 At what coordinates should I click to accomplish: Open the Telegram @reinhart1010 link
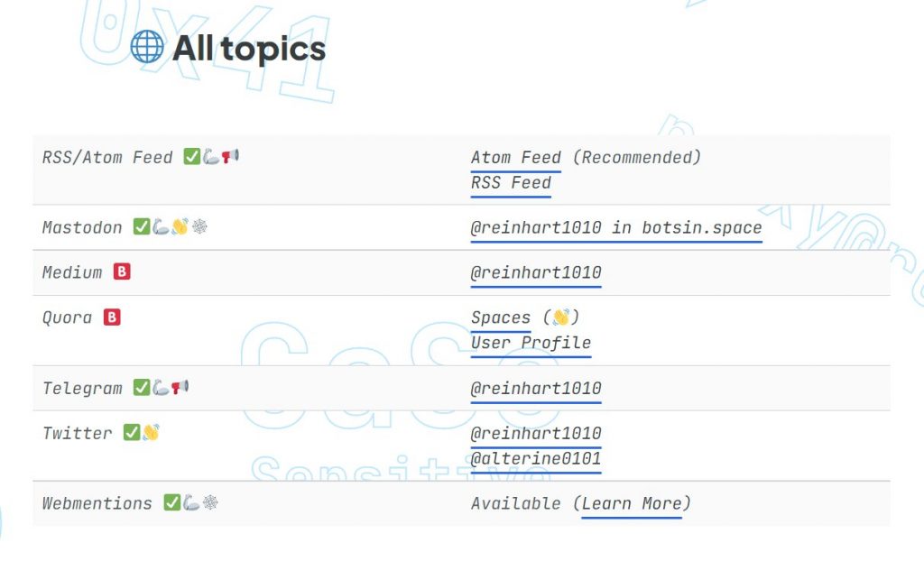536,389
